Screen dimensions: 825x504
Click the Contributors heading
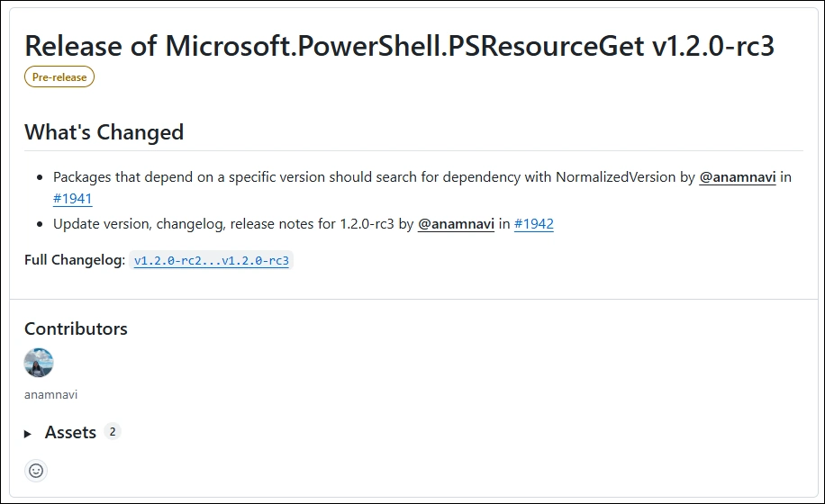pos(76,328)
